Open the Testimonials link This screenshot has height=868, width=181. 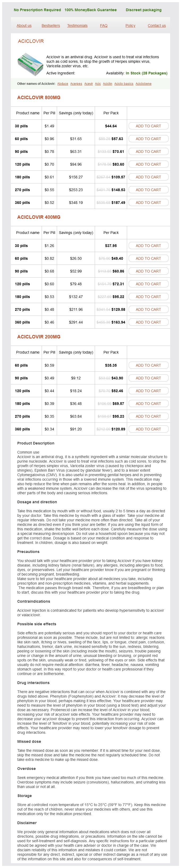pos(77,26)
